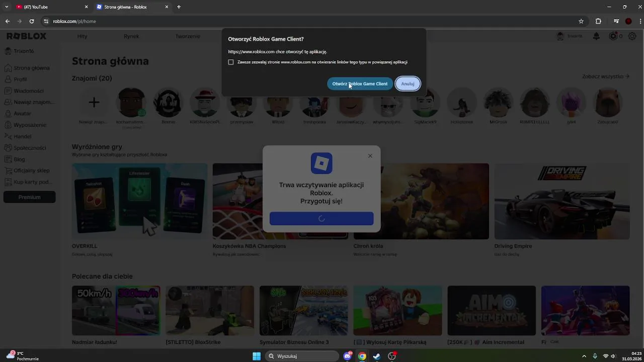The image size is (644, 362).
Task: Click the add friend plus circle
Action: [x=94, y=103]
